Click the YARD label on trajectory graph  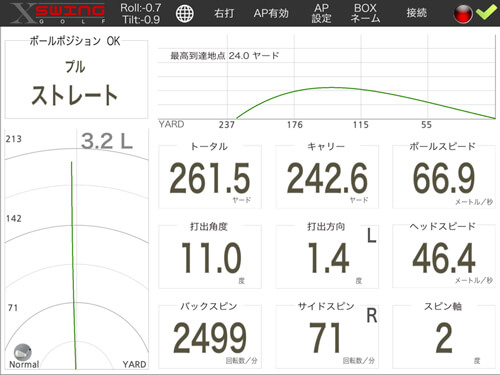point(171,124)
